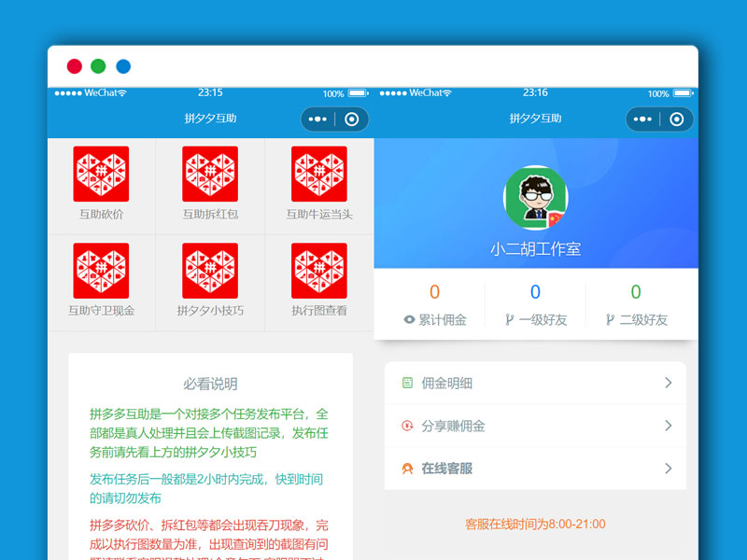Tap the 在线客服 headset icon
The height and width of the screenshot is (560, 747).
pos(406,469)
